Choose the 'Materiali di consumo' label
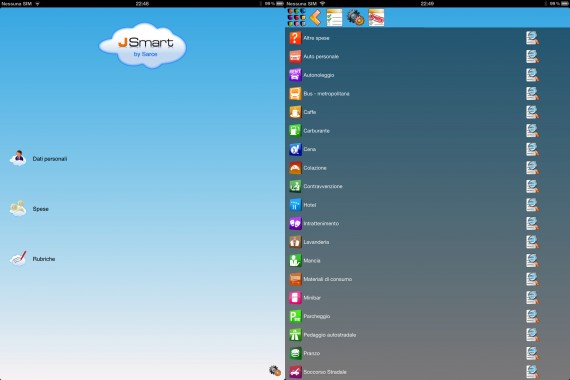The width and height of the screenshot is (570, 380). [x=328, y=279]
